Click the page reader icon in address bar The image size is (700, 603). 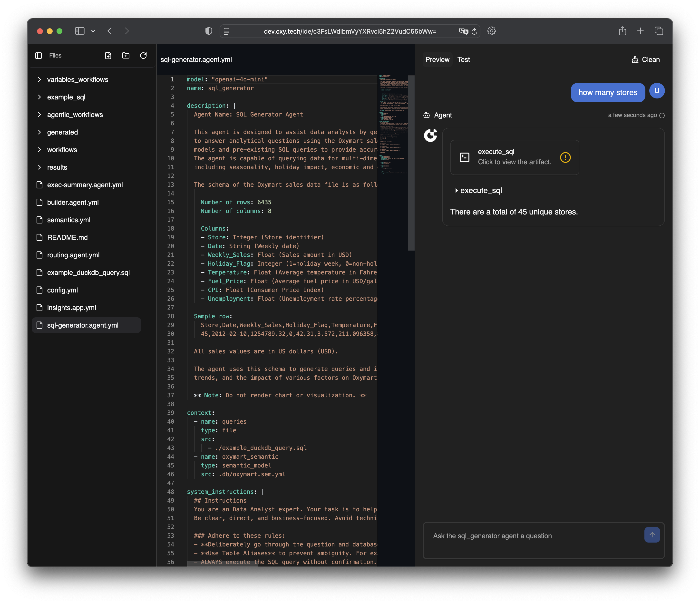coord(226,31)
